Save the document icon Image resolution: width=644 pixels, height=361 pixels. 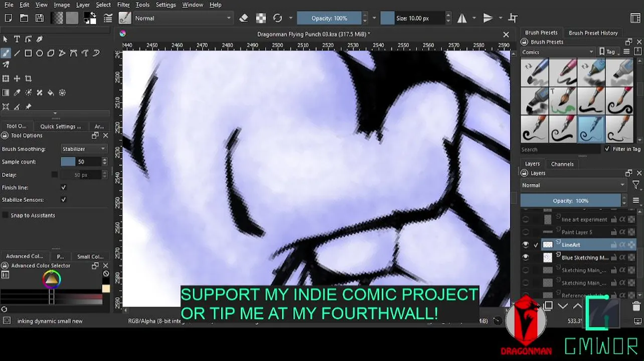coord(40,18)
